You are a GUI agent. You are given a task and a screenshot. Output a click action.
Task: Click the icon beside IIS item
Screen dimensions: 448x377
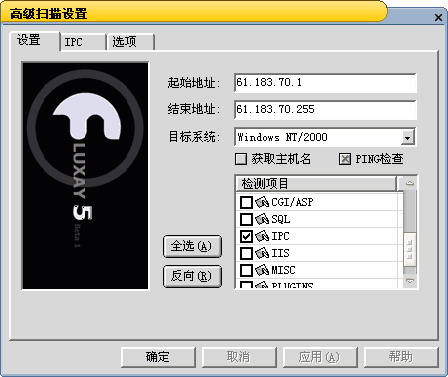[262, 253]
